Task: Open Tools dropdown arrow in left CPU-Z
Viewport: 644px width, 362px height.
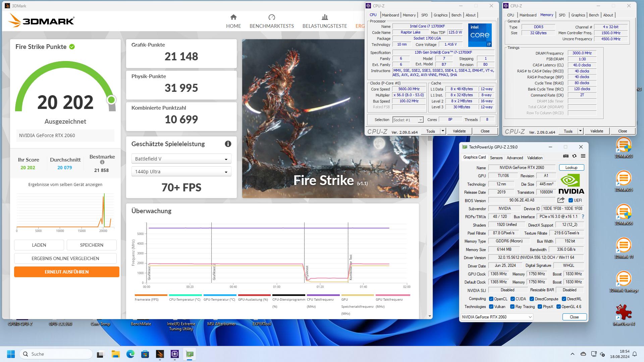Action: tap(443, 131)
